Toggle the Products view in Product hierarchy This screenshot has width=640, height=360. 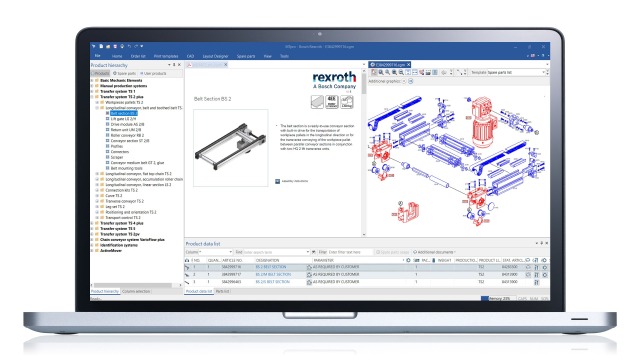point(100,73)
